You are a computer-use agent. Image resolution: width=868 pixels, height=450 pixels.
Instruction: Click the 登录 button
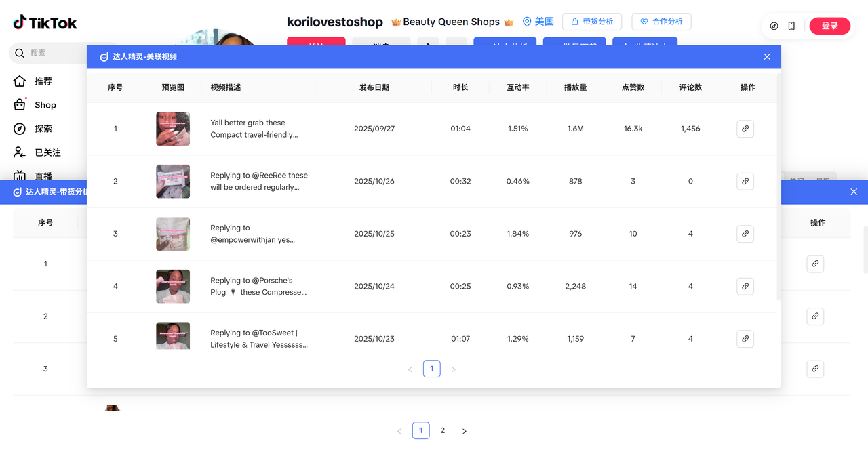[x=829, y=26]
